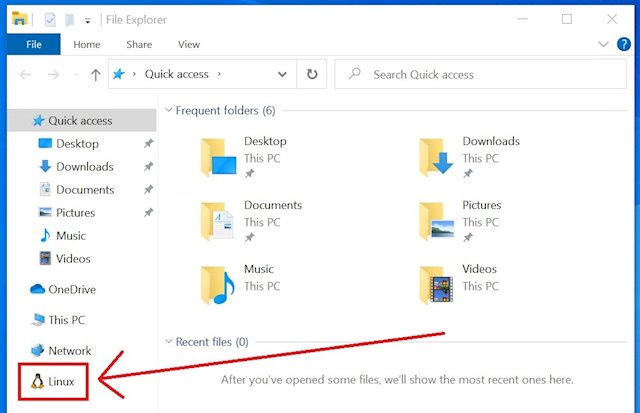Open the File ribbon tab
This screenshot has width=640, height=413.
[33, 44]
